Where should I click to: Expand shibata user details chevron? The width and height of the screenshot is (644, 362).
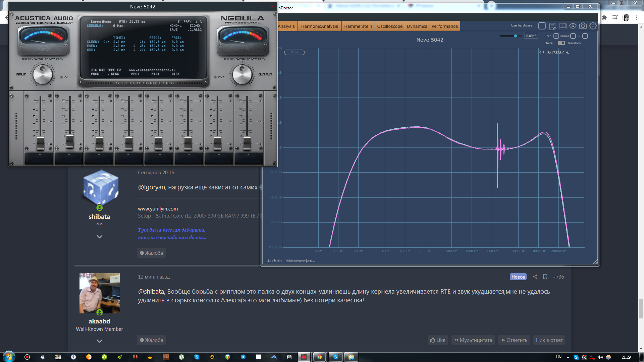(99, 237)
